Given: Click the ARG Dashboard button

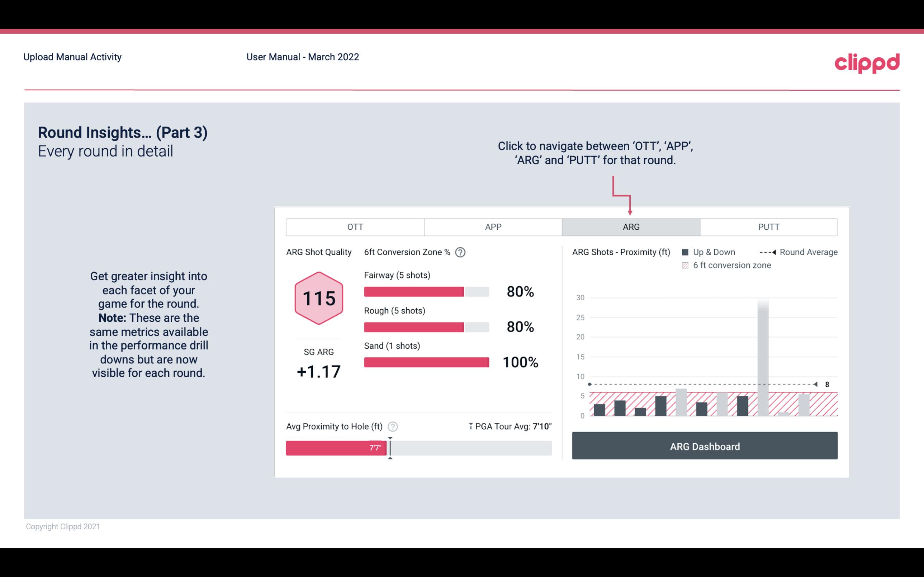Looking at the screenshot, I should 705,446.
